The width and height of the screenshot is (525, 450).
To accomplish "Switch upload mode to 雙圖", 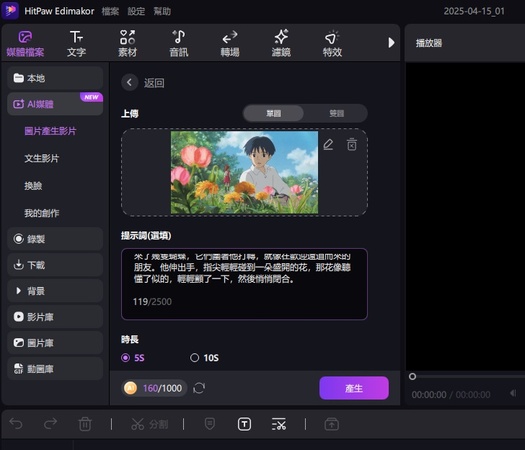I will (x=336, y=114).
